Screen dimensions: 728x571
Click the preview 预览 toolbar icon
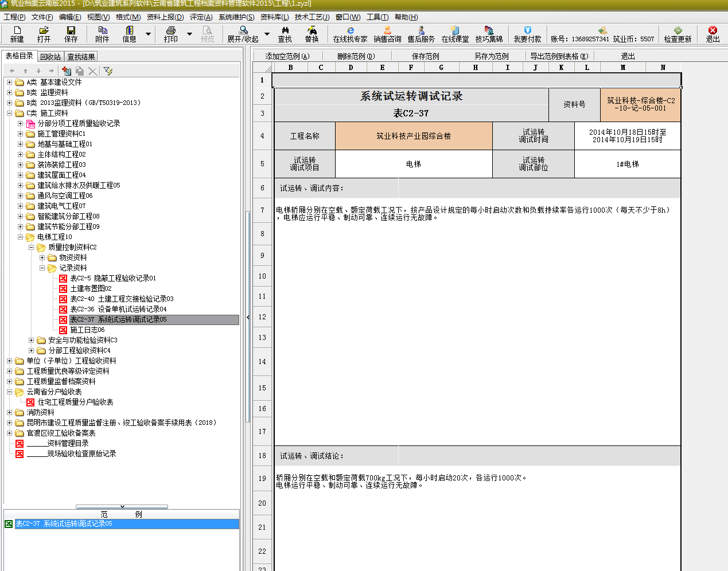click(207, 34)
